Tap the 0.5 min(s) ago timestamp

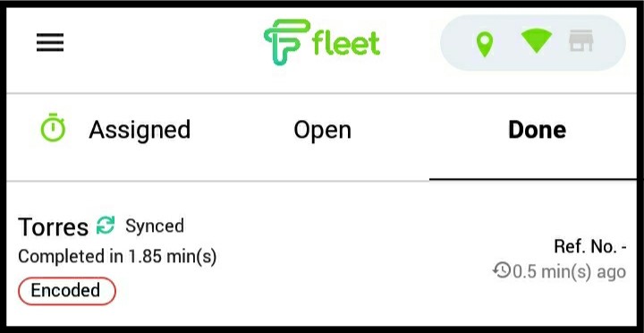[x=570, y=272]
